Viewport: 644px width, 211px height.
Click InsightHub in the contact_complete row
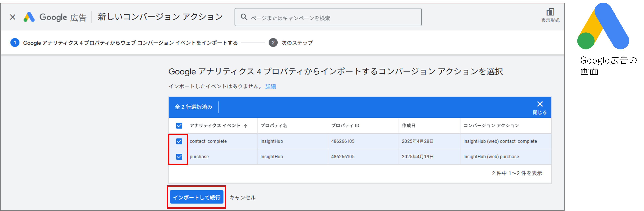click(x=272, y=141)
